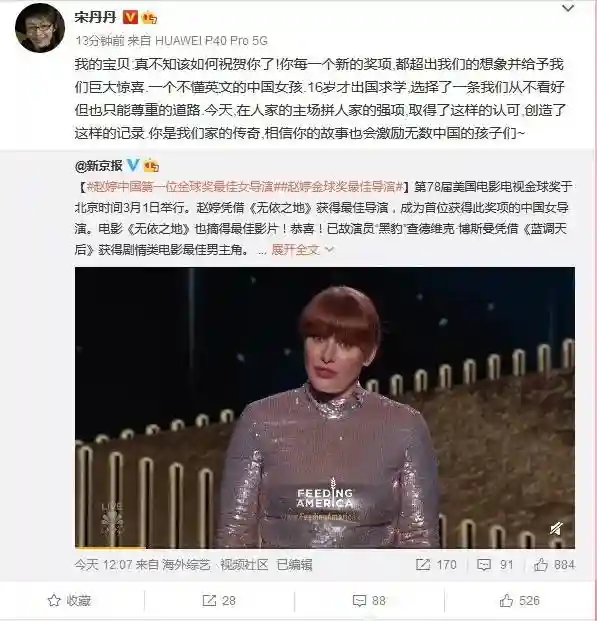Click the 收藏 star to favorite the post

[69, 601]
